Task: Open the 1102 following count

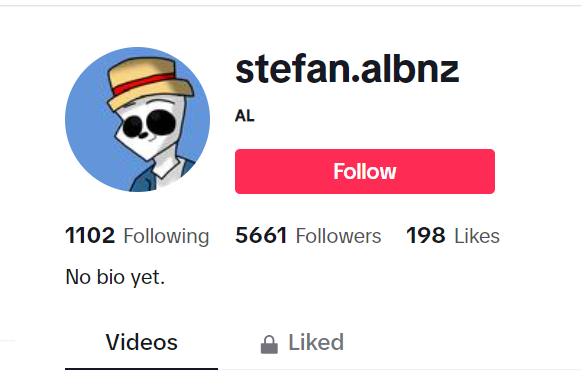Action: (x=90, y=236)
